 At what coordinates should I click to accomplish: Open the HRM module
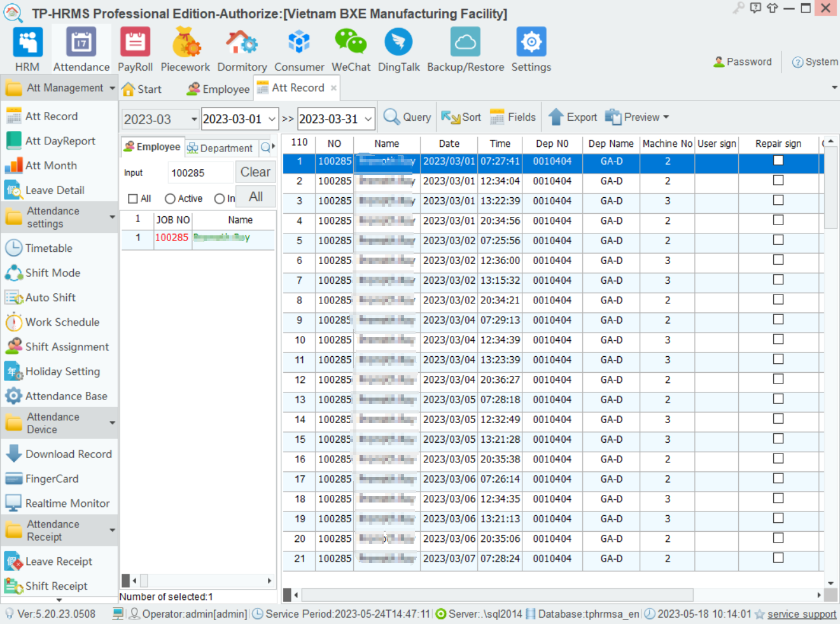[x=27, y=50]
